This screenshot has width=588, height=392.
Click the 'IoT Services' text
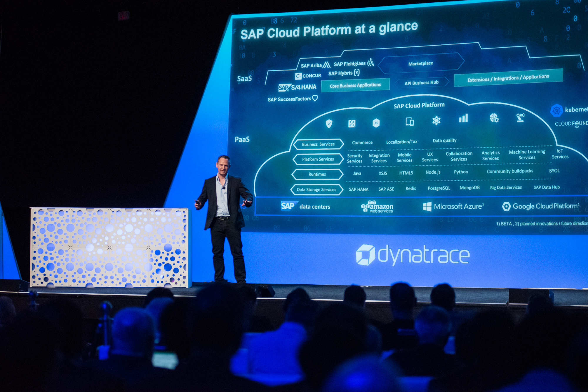[x=560, y=154]
